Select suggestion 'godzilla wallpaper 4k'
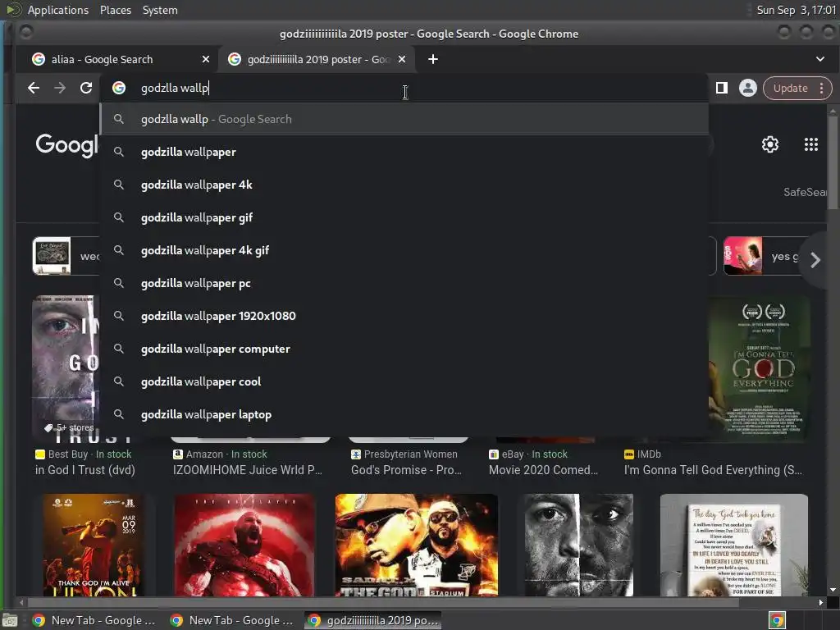Viewport: 840px width, 630px height. [404, 185]
